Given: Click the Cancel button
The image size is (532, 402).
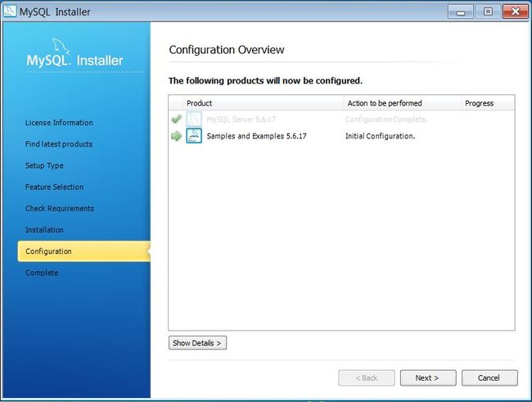Looking at the screenshot, I should (489, 378).
